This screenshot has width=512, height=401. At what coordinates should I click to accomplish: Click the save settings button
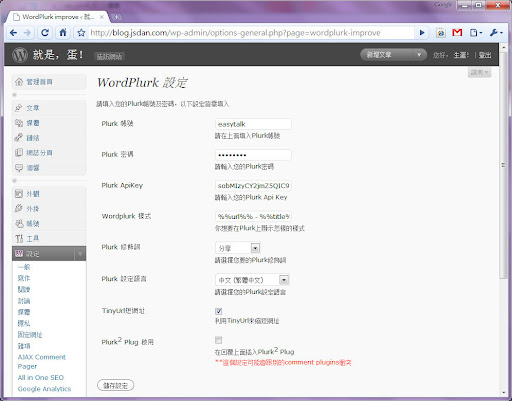point(116,385)
